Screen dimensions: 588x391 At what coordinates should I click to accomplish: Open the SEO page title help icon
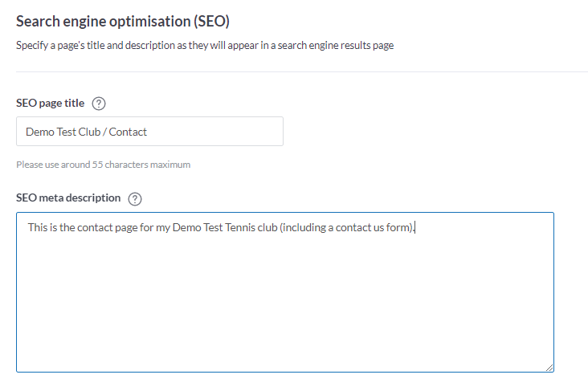[99, 104]
